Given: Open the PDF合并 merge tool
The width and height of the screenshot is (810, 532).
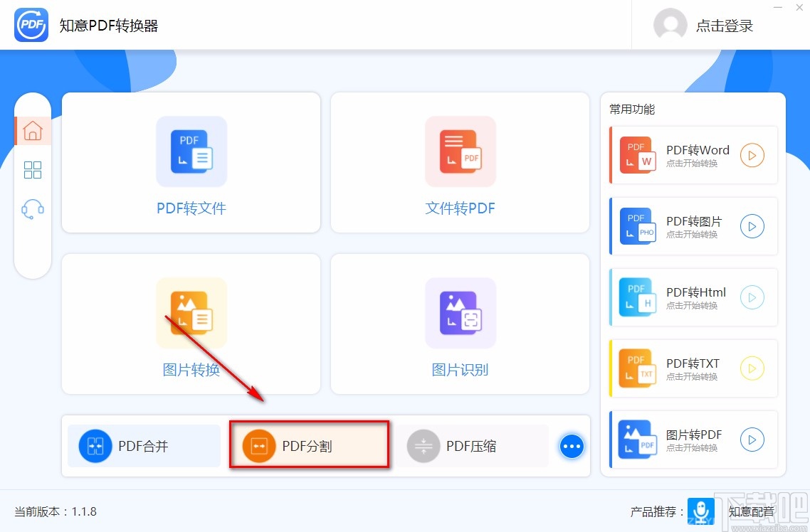Looking at the screenshot, I should [x=143, y=445].
